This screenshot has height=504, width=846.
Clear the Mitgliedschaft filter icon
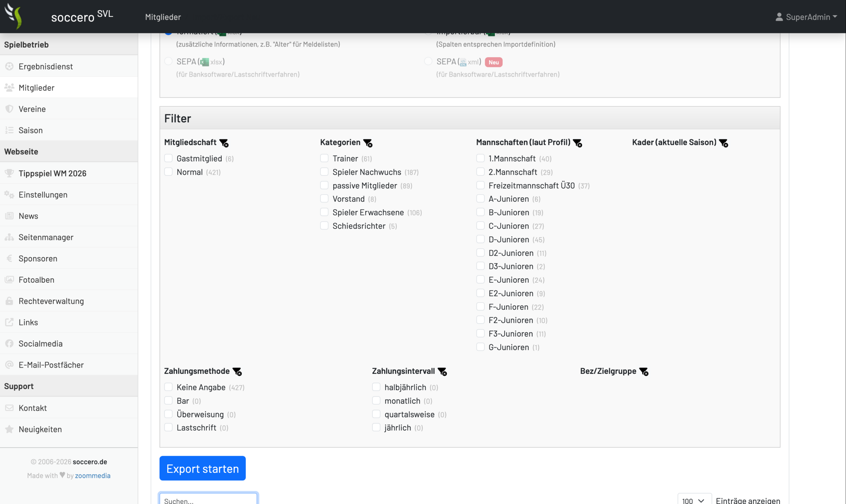(224, 143)
